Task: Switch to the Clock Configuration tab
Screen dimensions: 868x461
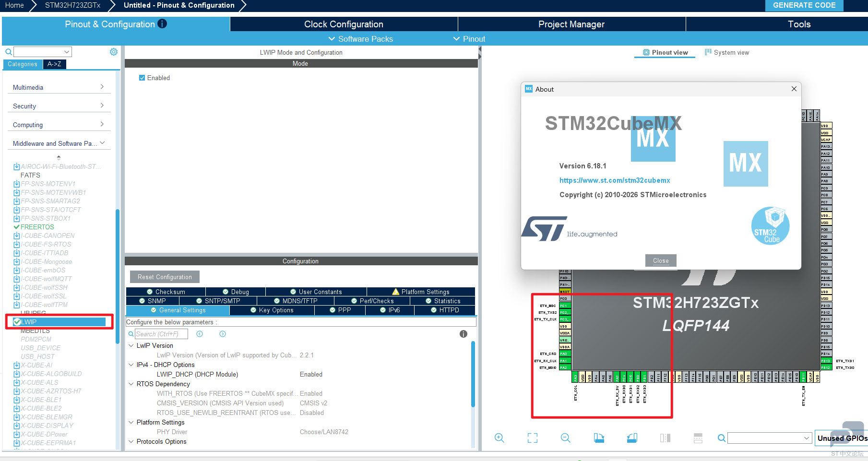Action: click(344, 24)
